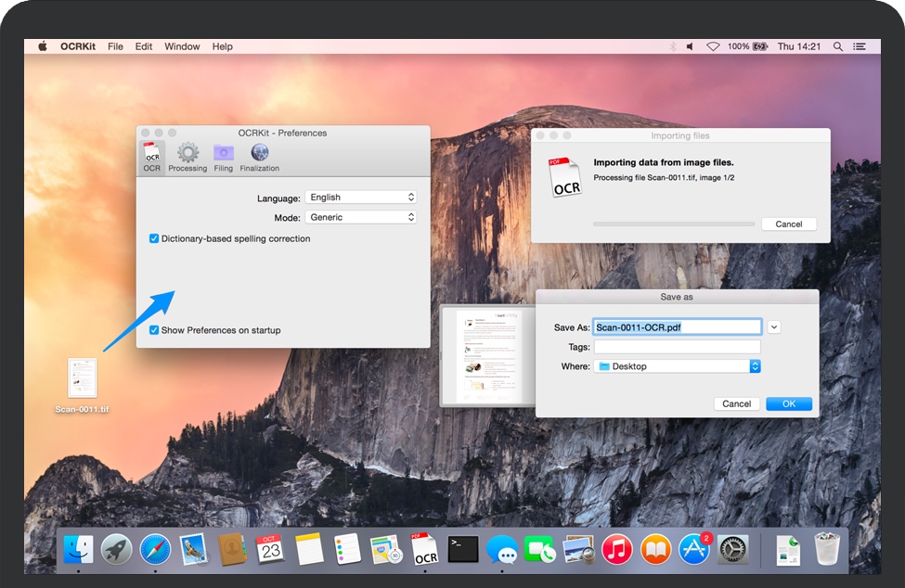The height and width of the screenshot is (588, 905).
Task: Click OK in the Save as dialog
Action: click(788, 403)
